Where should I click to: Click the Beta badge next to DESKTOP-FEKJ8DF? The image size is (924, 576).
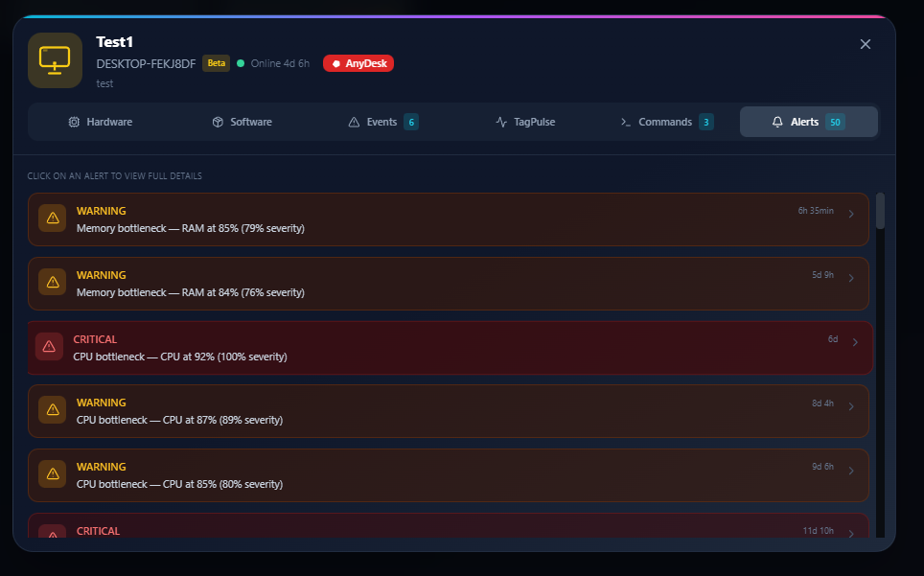tap(217, 62)
